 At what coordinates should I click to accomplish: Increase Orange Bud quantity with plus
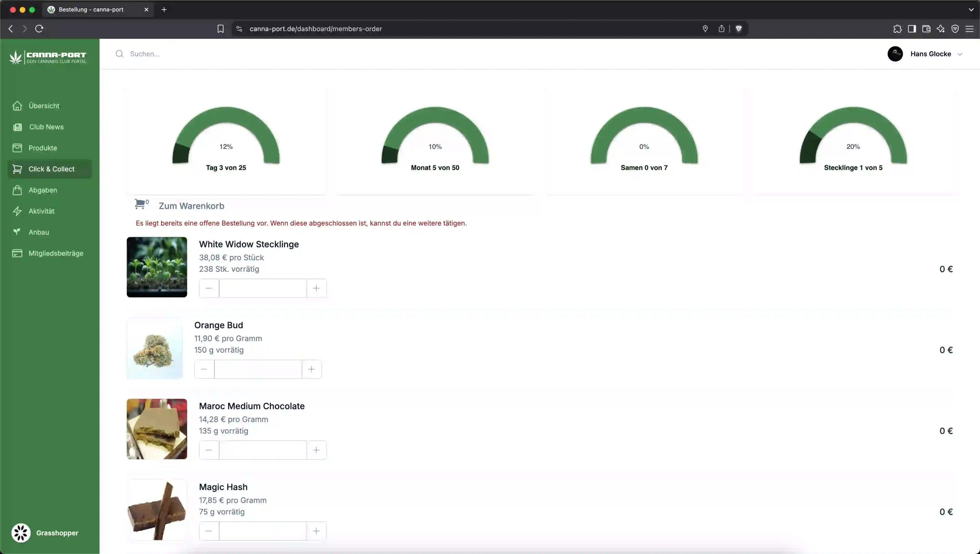(312, 369)
